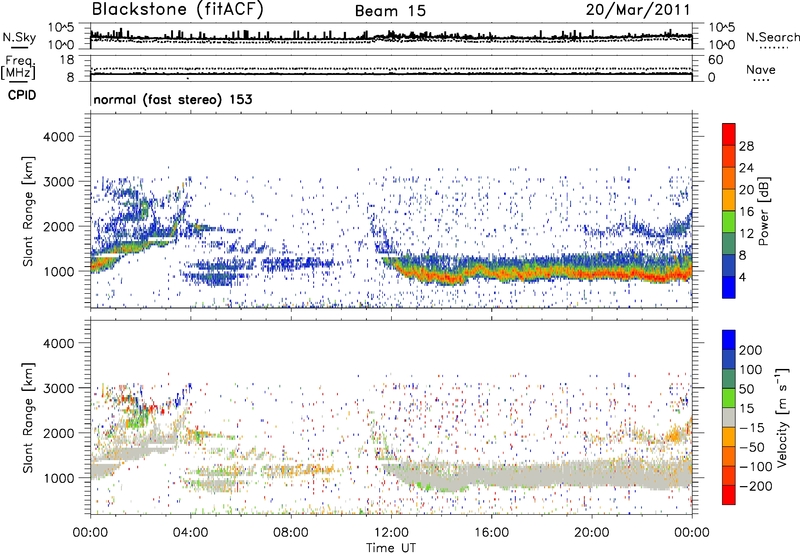Click the '04:00' time tick label
The height and width of the screenshot is (554, 800).
pos(190,533)
